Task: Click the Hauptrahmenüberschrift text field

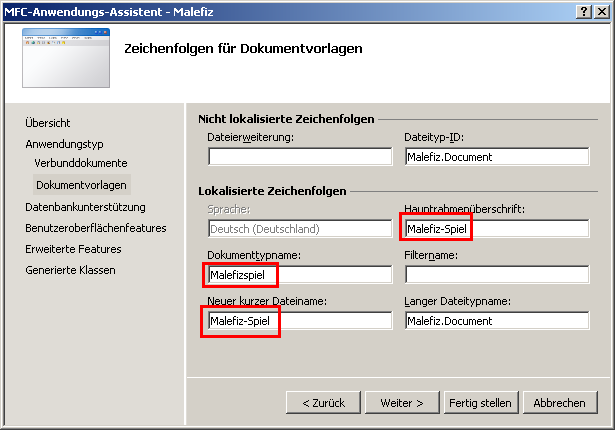Action: pyautogui.click(x=497, y=228)
